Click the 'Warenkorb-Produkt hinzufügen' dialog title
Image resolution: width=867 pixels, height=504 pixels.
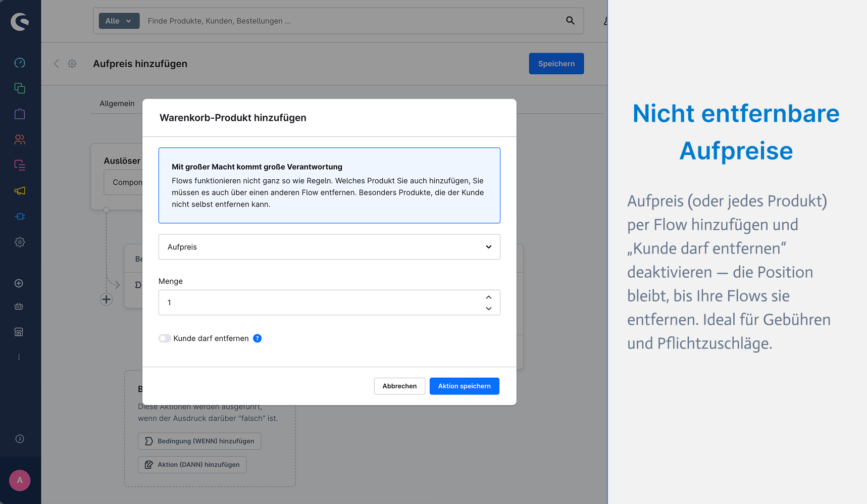coord(233,118)
